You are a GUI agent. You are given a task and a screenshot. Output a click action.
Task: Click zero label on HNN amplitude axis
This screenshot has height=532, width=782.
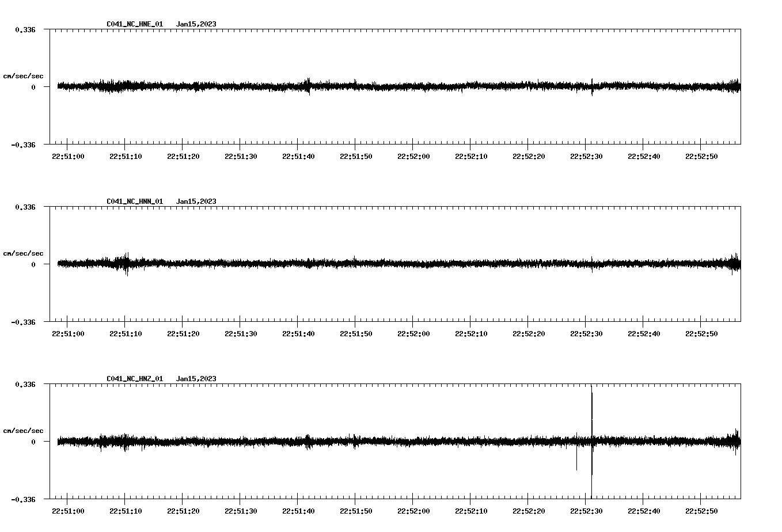coord(33,264)
